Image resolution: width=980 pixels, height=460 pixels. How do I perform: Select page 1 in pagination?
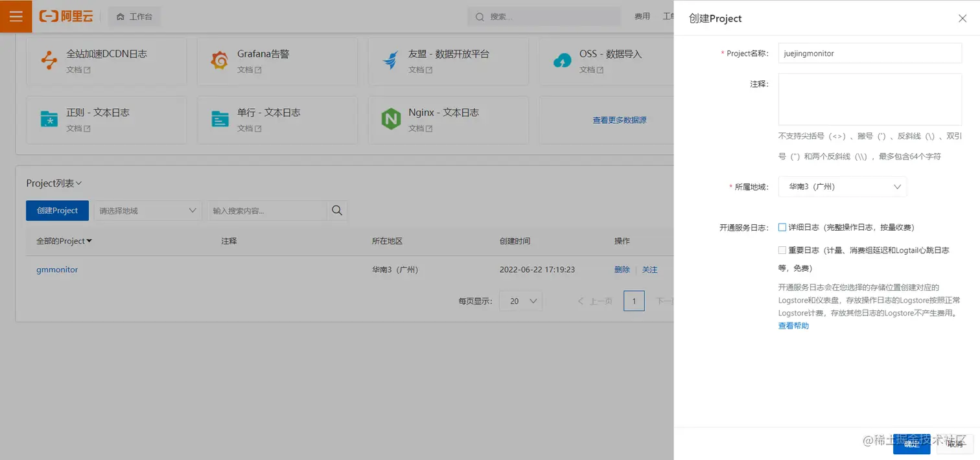click(634, 301)
